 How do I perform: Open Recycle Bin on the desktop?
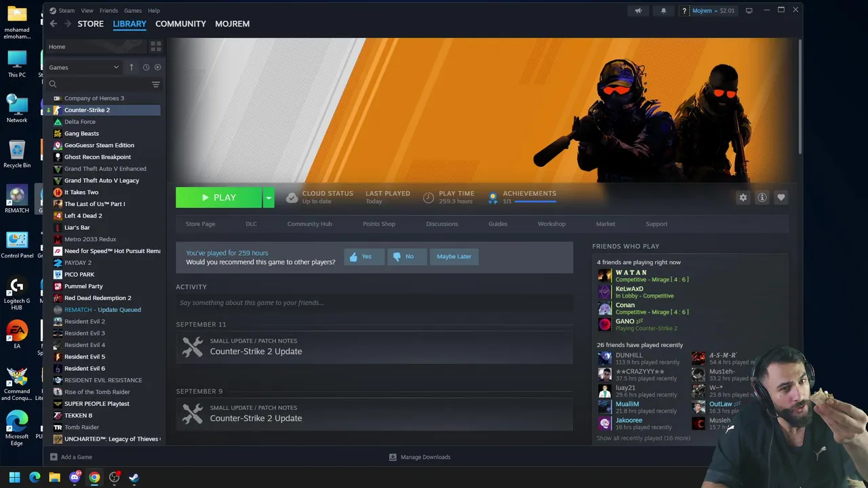17,154
